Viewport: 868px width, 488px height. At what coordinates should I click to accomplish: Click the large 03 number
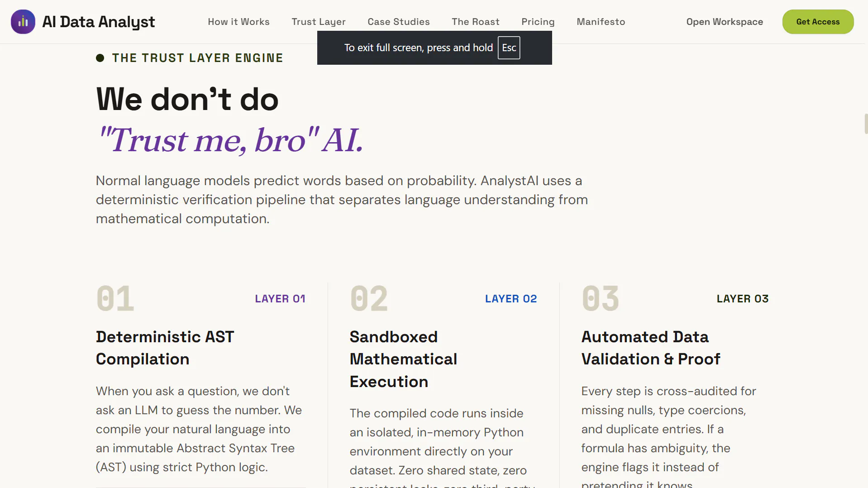click(601, 299)
